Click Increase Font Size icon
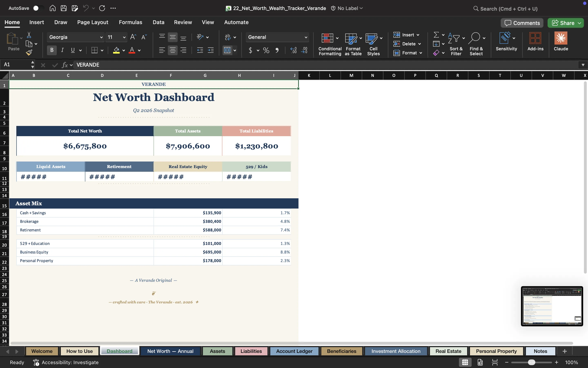The width and height of the screenshot is (588, 368). coord(133,37)
